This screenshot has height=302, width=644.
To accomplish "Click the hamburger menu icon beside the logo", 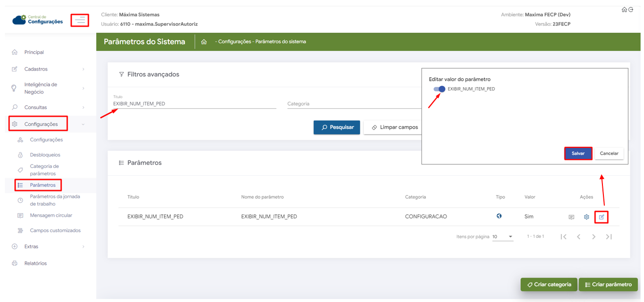I will coord(80,20).
